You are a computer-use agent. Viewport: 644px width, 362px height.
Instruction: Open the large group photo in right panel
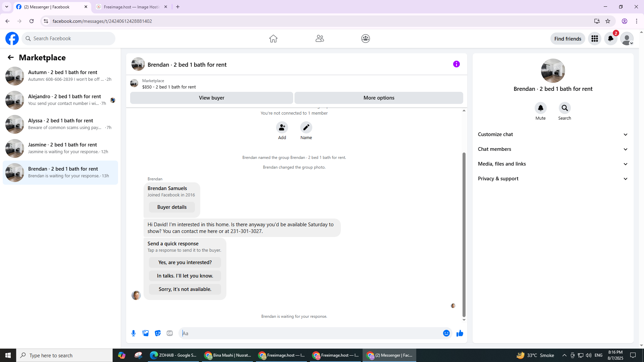(553, 71)
